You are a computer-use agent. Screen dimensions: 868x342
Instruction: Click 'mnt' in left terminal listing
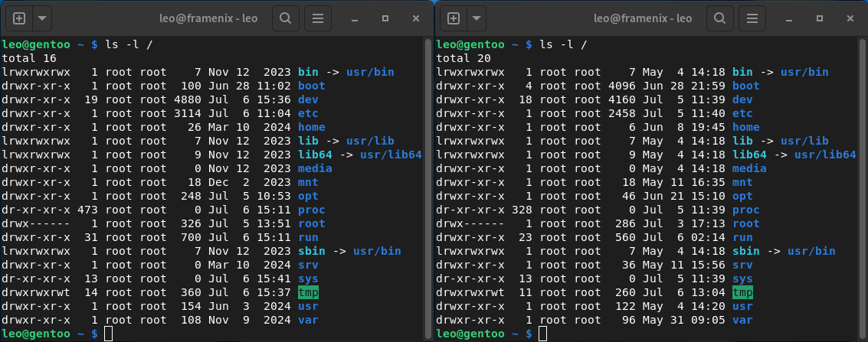coord(308,182)
